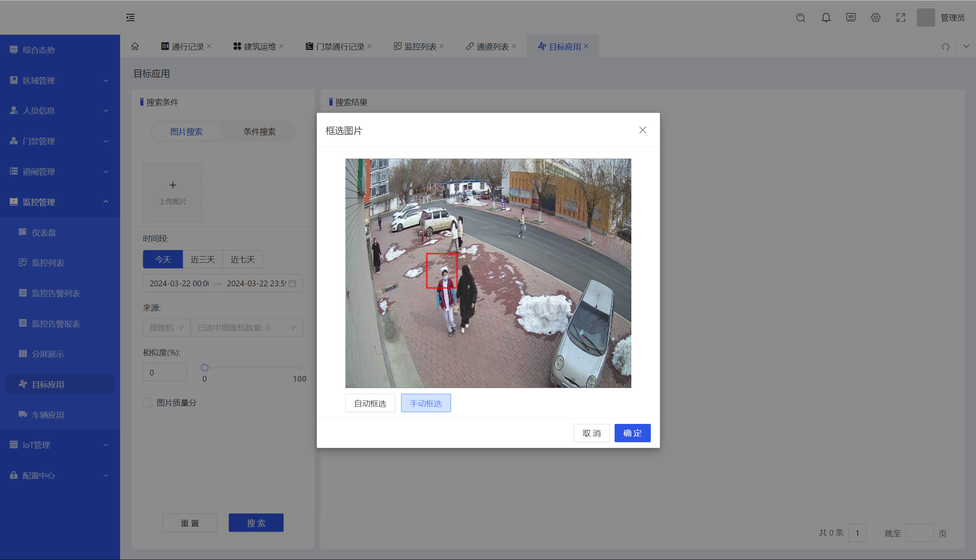Screen dimensions: 976x560
Task: Select 今天 time range
Action: point(163,259)
